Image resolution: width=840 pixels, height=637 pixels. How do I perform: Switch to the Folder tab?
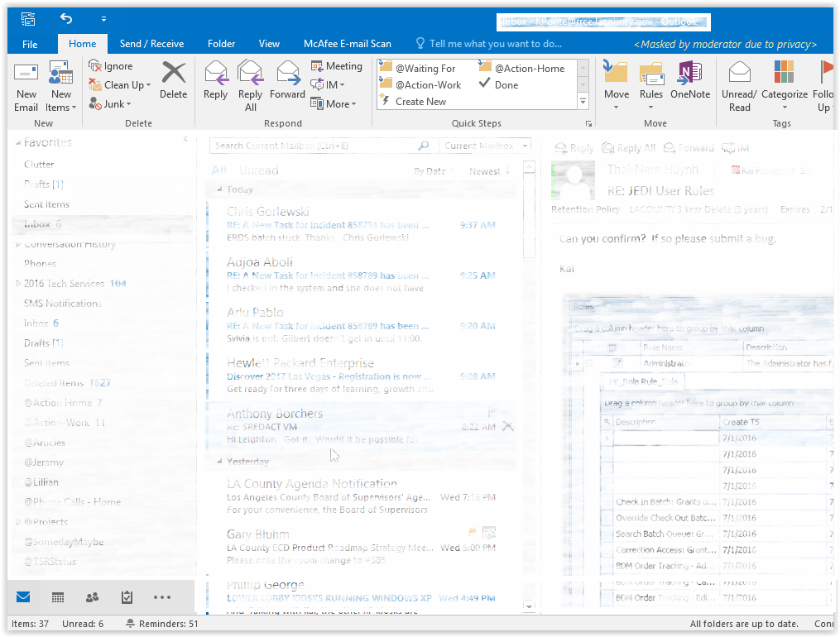click(x=221, y=44)
